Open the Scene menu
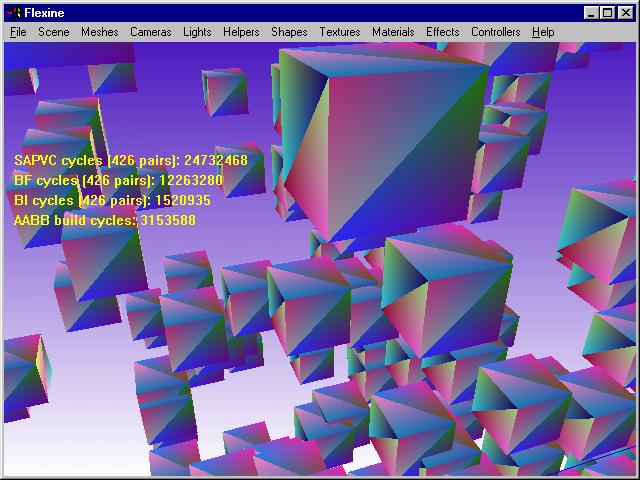 point(53,32)
